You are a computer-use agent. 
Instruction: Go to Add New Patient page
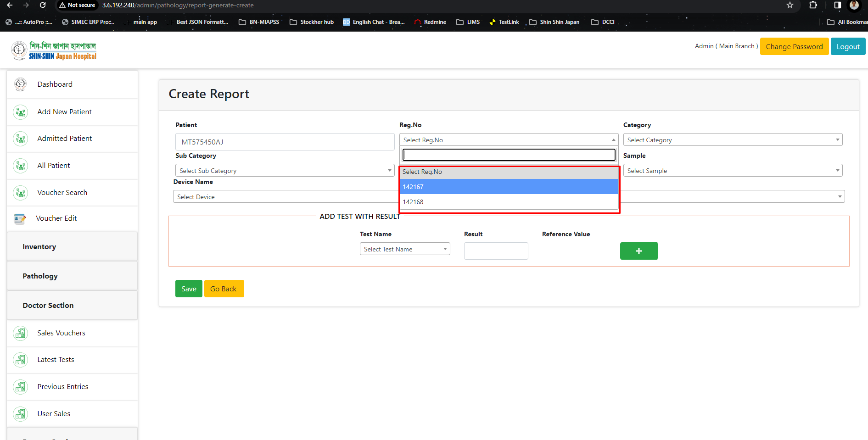click(x=65, y=112)
